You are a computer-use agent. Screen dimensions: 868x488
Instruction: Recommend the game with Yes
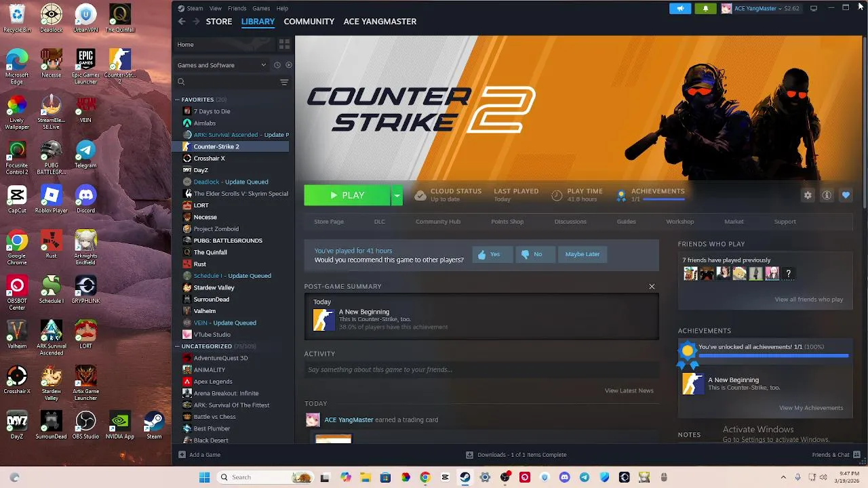point(492,254)
